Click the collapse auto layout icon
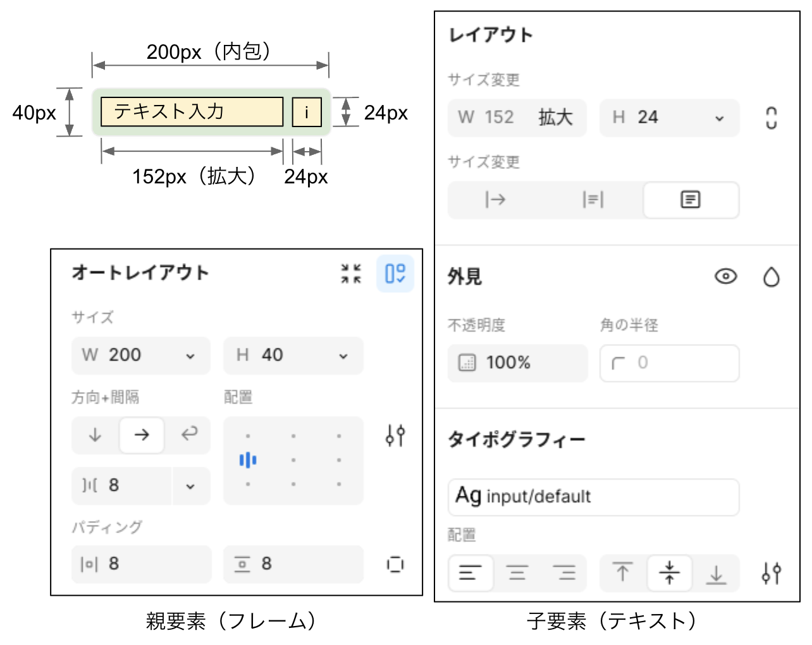 click(x=351, y=274)
